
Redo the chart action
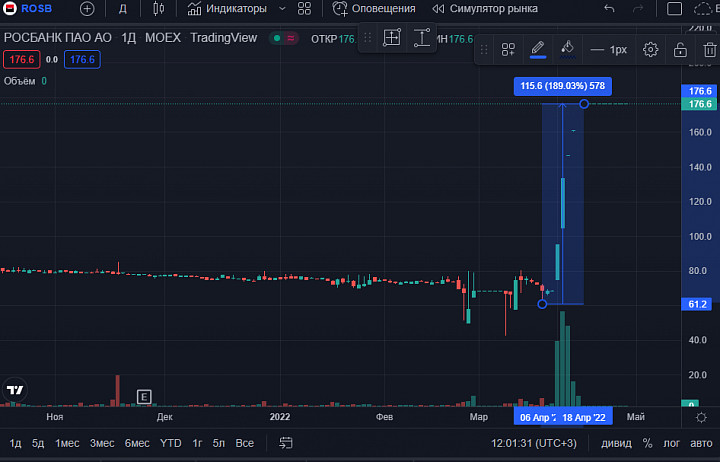[638, 8]
